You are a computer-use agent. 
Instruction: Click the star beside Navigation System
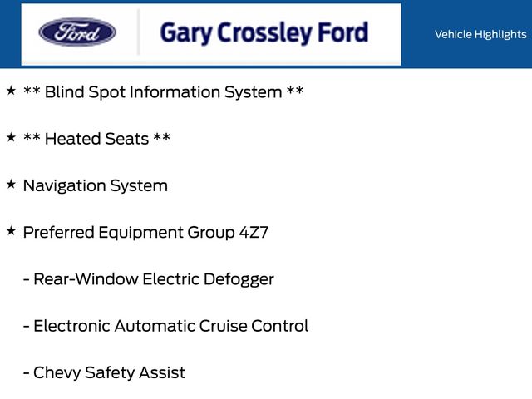click(11, 185)
